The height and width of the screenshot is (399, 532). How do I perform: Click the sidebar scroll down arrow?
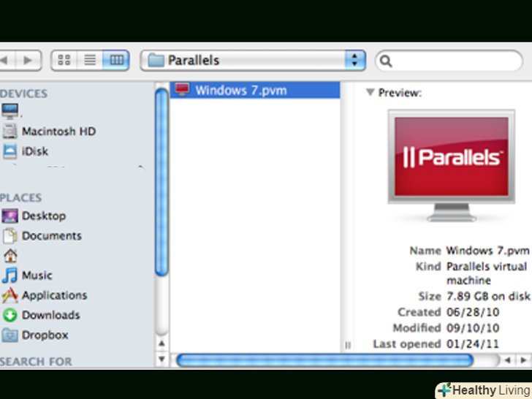(x=161, y=359)
